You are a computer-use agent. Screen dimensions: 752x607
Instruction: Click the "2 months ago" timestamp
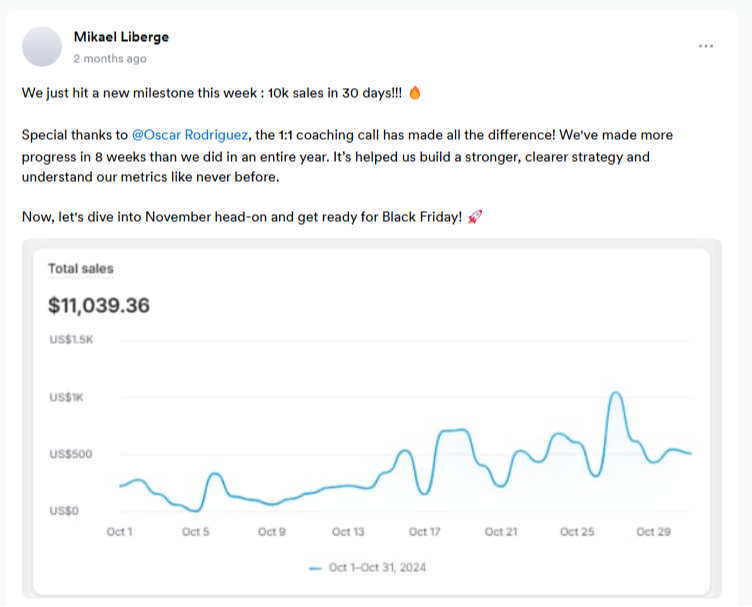point(110,59)
